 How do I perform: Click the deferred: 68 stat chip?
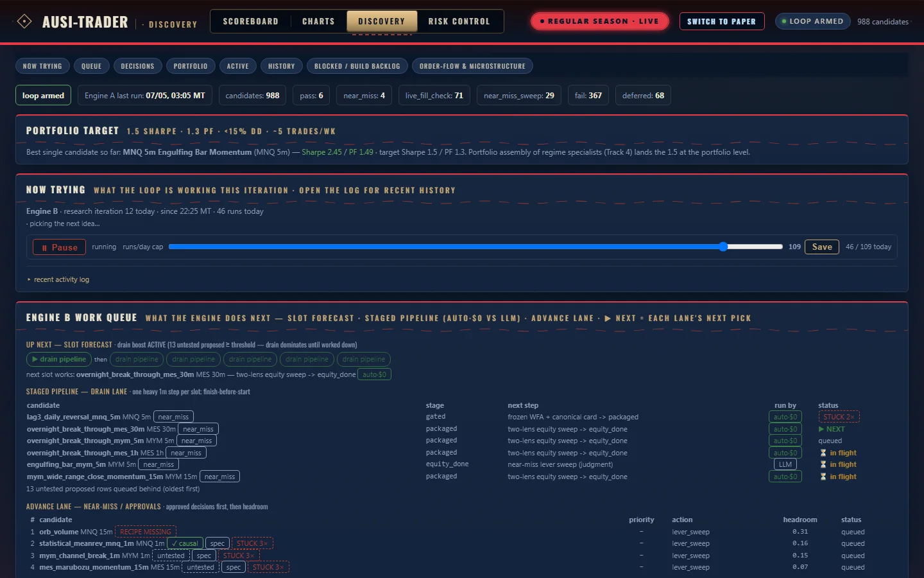pos(643,95)
